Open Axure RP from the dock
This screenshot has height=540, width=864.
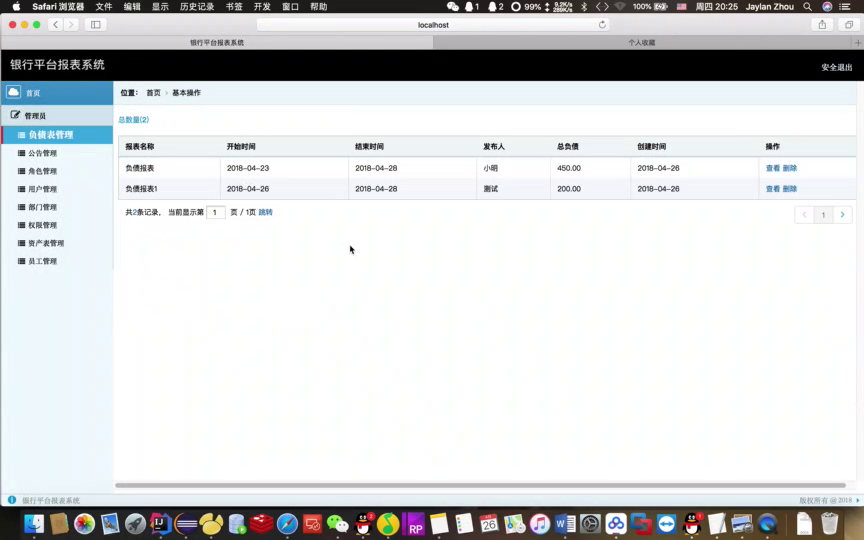[x=414, y=523]
